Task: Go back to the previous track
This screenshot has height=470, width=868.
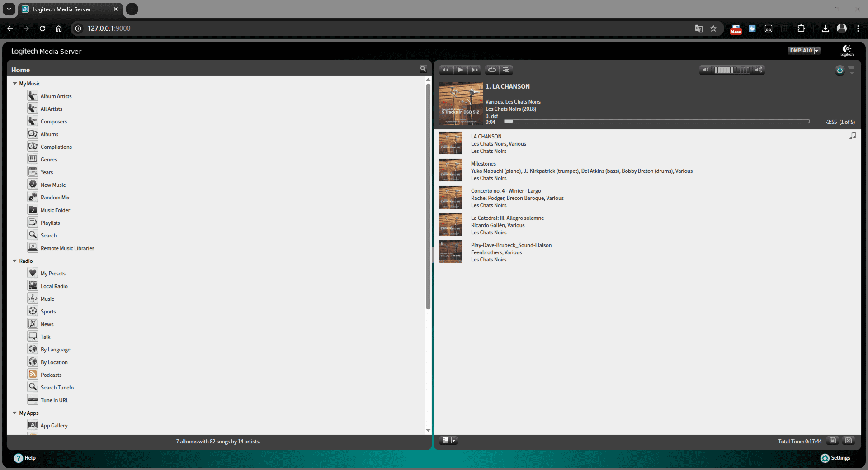Action: [446, 70]
